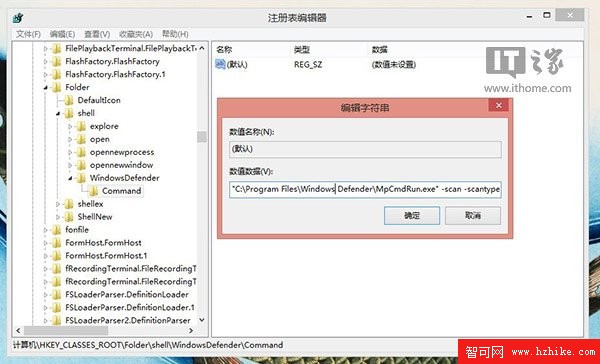600x364 pixels.
Task: Click the 数值数据 value input field
Action: click(x=365, y=189)
